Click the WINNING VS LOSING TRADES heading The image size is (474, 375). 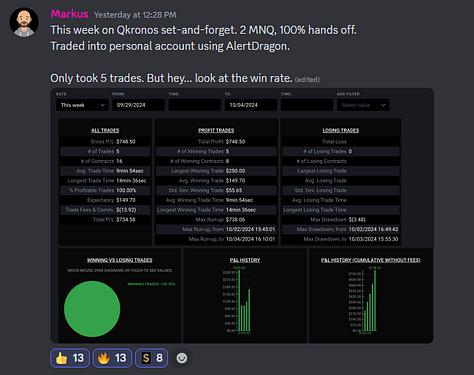[x=120, y=260]
